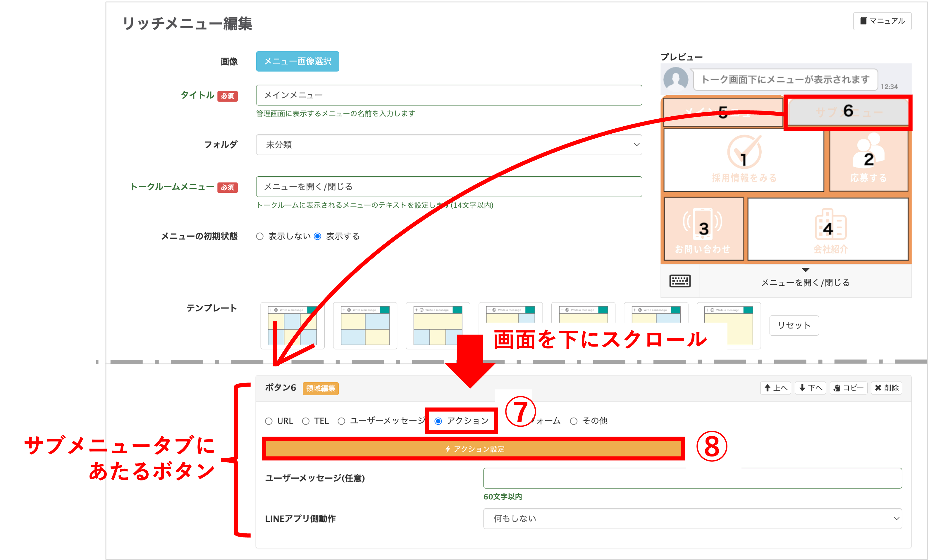Click the keyboard icon in preview

coord(680,281)
